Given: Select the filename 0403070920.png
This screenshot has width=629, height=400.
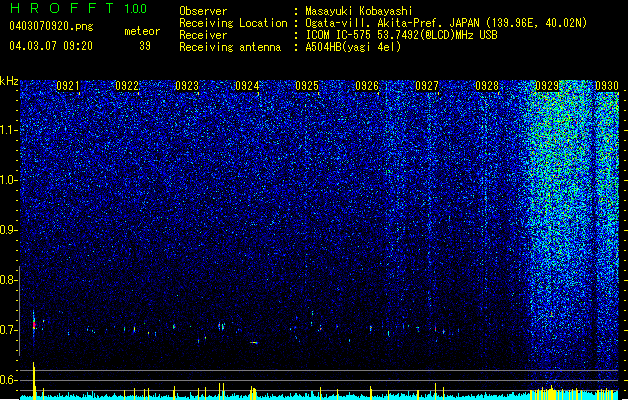Looking at the screenshot, I should click(x=51, y=26).
